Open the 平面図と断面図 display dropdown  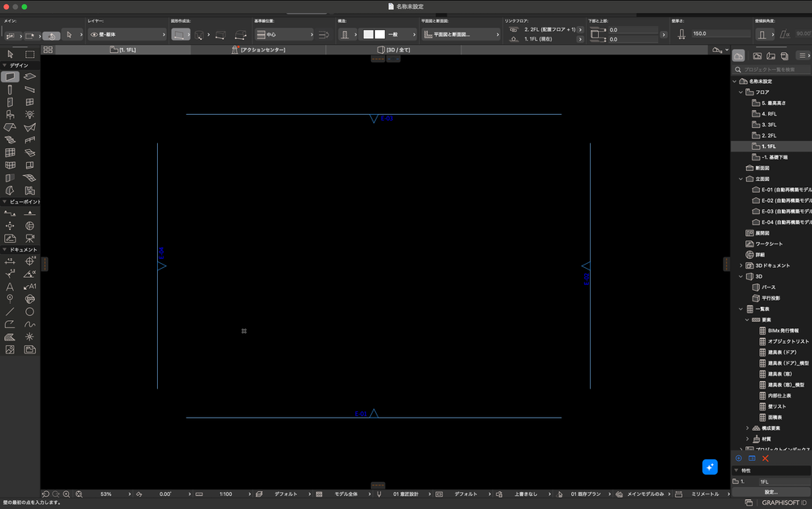[x=461, y=35]
